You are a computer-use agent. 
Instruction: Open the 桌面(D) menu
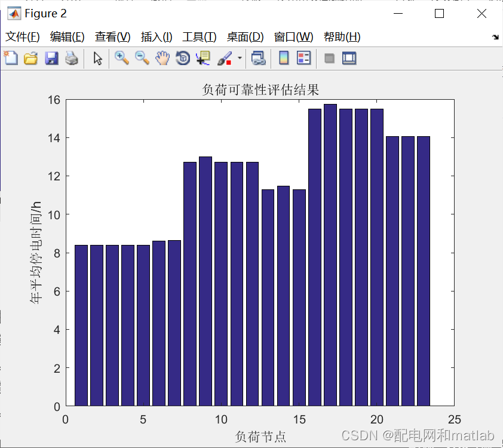245,37
